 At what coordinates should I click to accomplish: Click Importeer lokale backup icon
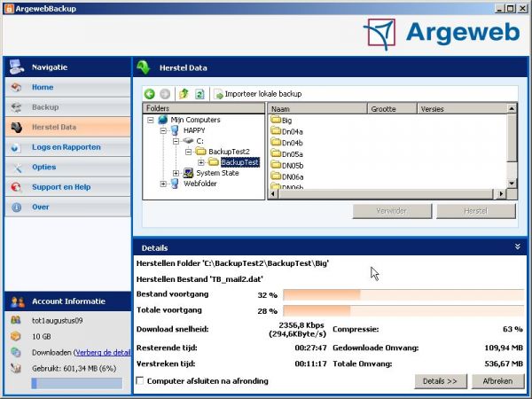click(218, 94)
